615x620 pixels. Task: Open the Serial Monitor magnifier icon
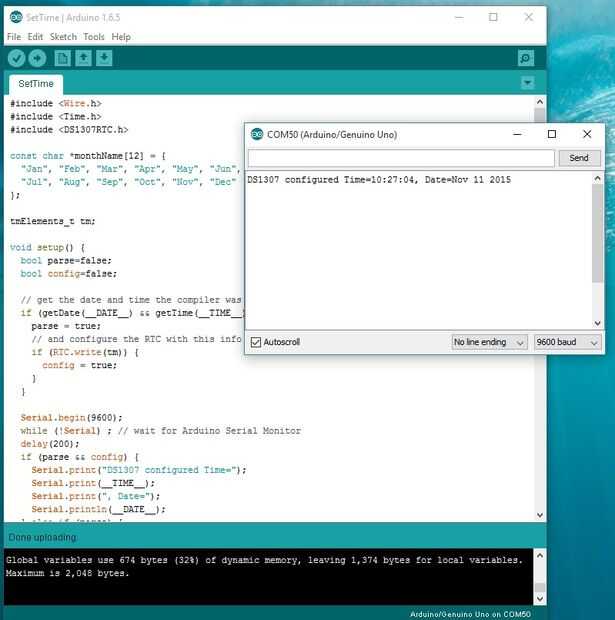pyautogui.click(x=526, y=59)
